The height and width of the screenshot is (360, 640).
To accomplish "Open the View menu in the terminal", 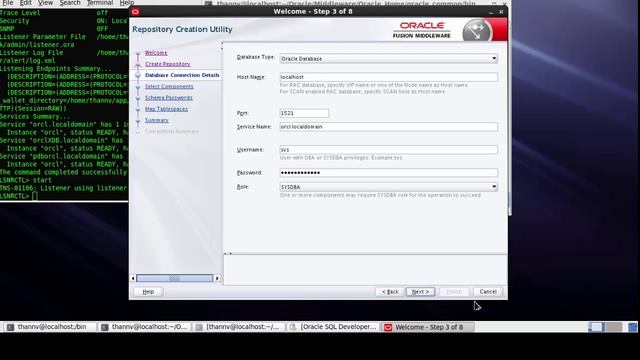I will pyautogui.click(x=45, y=2).
